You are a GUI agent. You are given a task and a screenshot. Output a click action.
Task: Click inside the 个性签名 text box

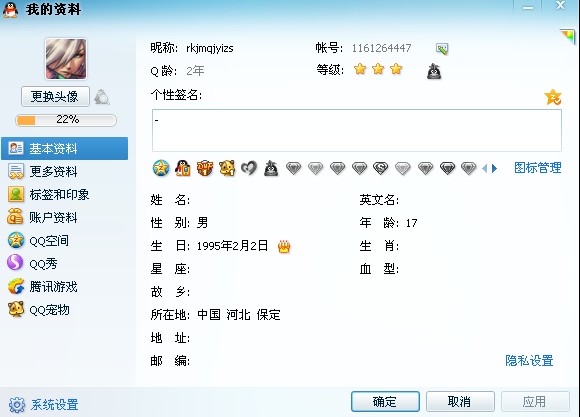357,130
